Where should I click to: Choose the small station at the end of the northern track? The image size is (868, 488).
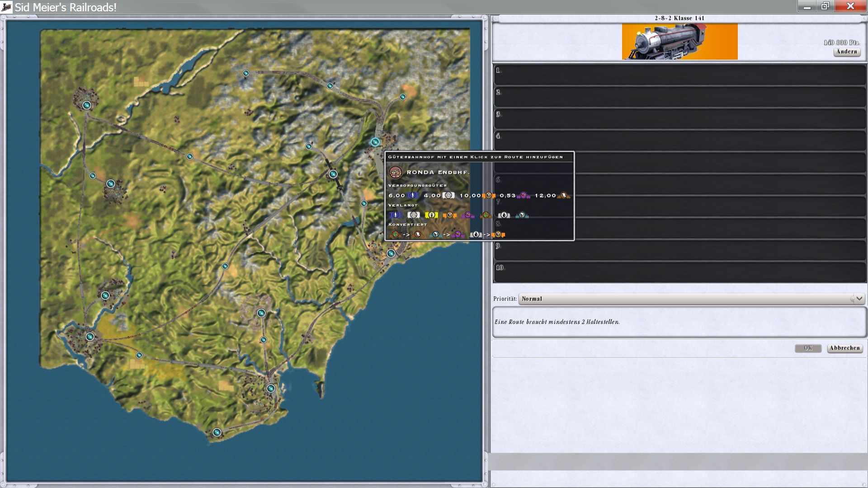tap(246, 73)
